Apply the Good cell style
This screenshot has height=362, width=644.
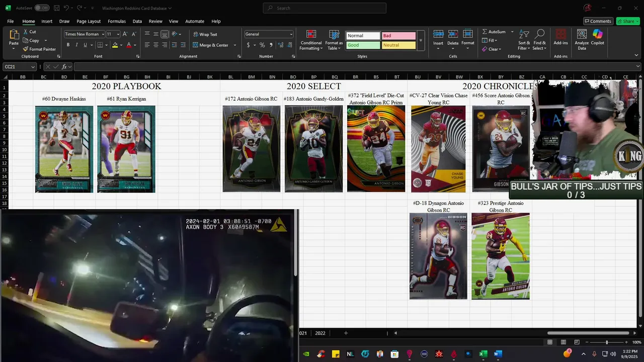(363, 45)
